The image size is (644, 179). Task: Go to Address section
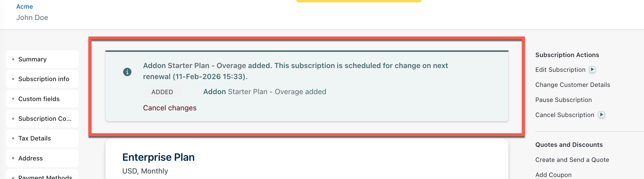click(31, 158)
